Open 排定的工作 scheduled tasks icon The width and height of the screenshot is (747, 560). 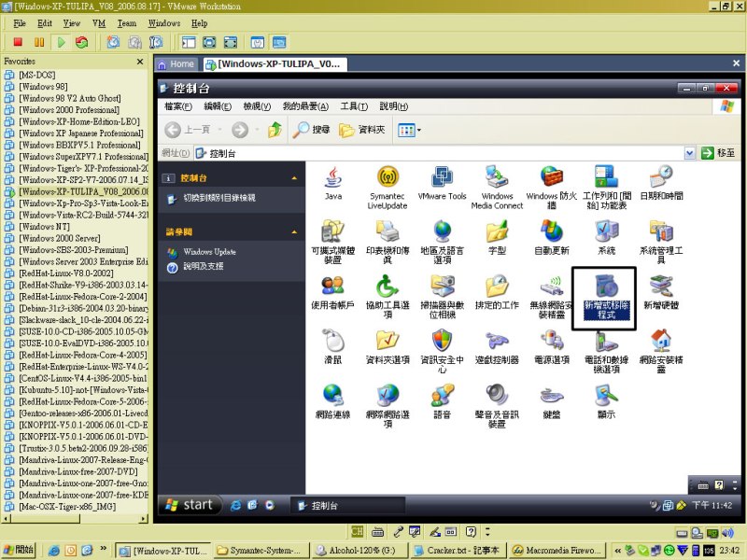pos(497,287)
